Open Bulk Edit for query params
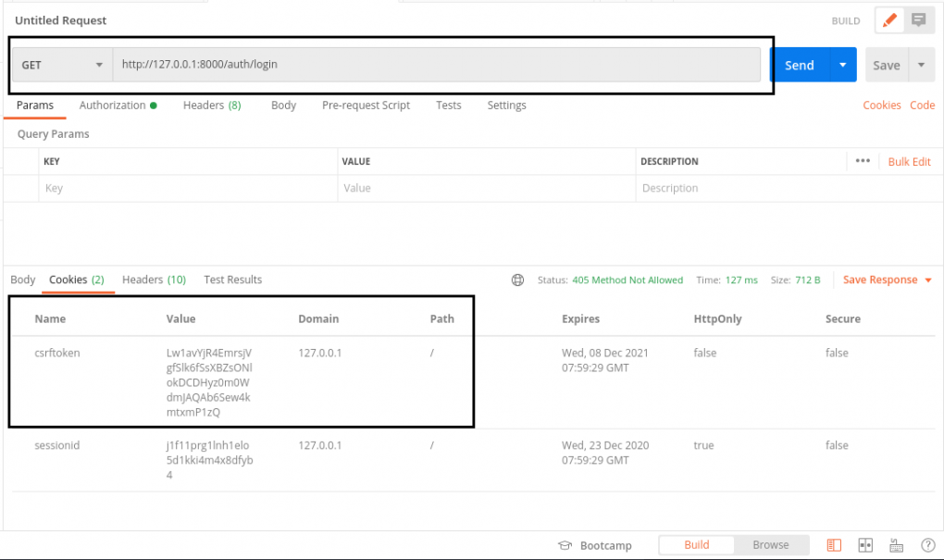Image resolution: width=944 pixels, height=560 pixels. click(x=909, y=161)
